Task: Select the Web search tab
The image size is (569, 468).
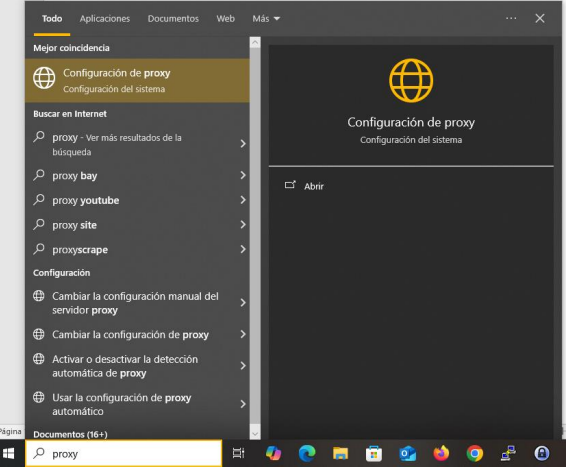Action: point(225,19)
